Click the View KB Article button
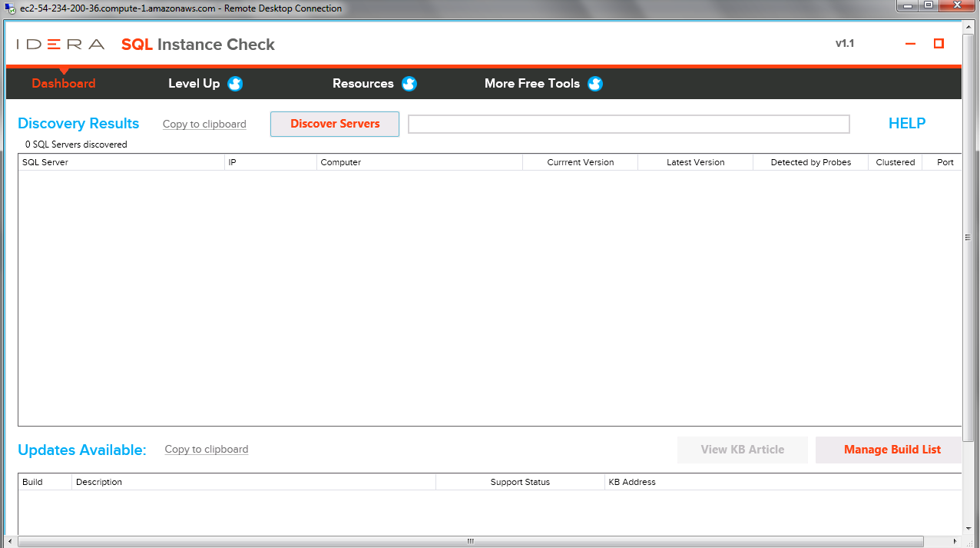The width and height of the screenshot is (980, 548). 742,450
